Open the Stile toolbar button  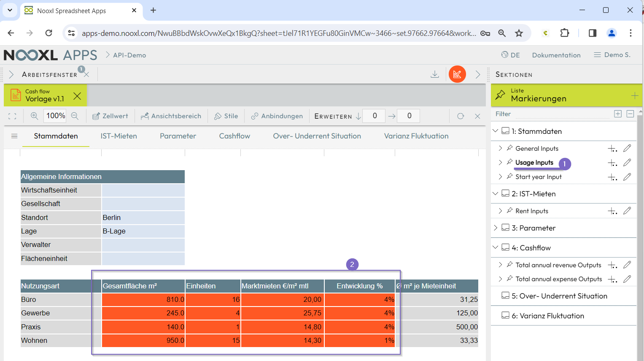226,116
